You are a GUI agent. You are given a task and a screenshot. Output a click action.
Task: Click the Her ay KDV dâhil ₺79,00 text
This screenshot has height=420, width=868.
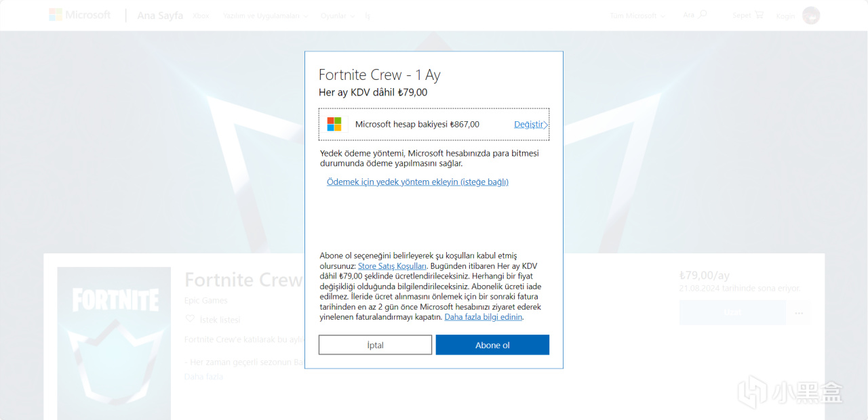tap(373, 93)
